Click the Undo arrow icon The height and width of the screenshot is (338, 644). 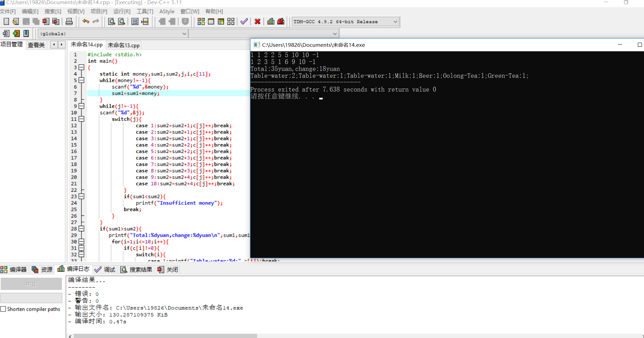click(86, 21)
